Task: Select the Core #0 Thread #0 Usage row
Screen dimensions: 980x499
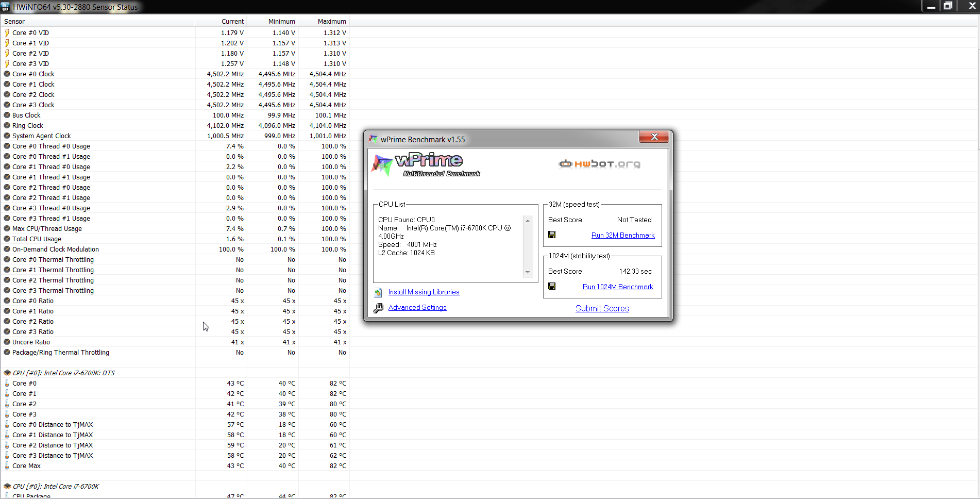Action: (x=175, y=146)
